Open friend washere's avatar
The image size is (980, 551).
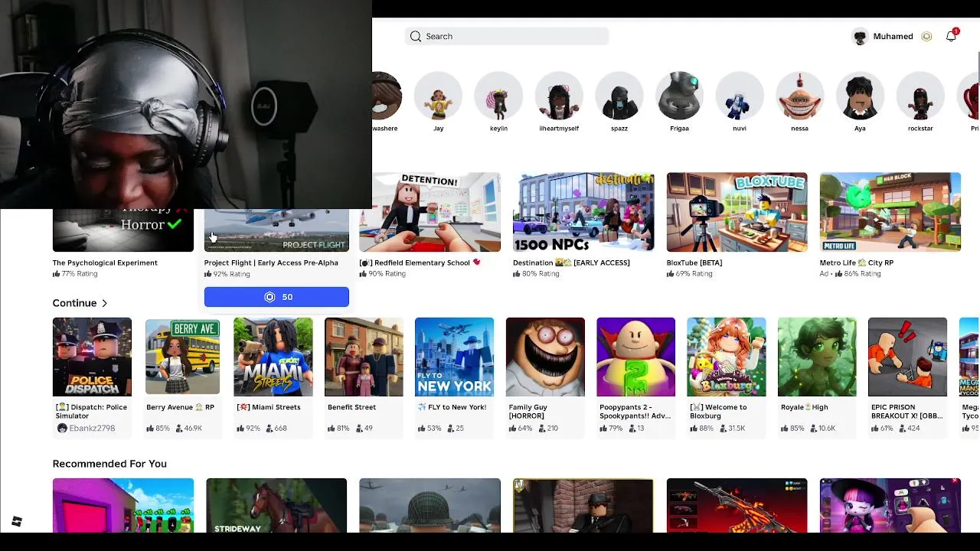coord(387,96)
